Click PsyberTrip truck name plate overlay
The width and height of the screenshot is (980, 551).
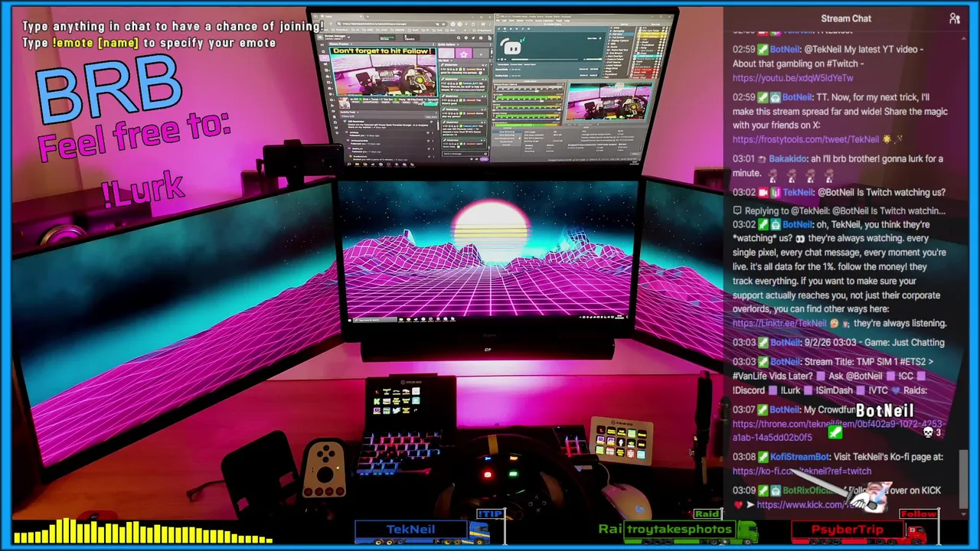coord(848,530)
